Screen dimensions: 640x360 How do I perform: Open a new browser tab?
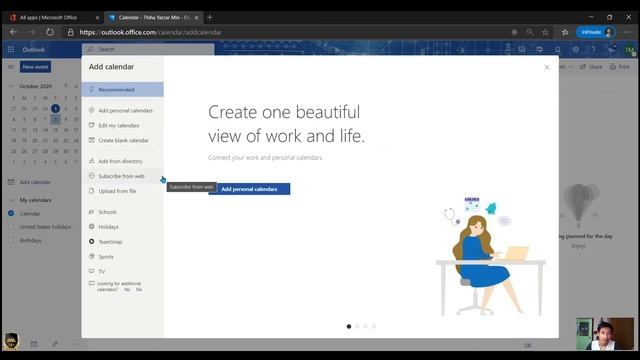click(209, 17)
